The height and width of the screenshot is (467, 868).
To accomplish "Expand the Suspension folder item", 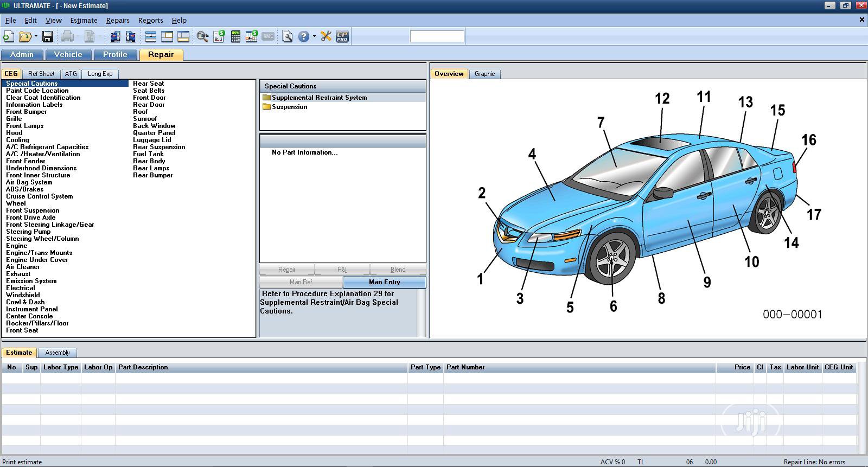I will [x=289, y=107].
